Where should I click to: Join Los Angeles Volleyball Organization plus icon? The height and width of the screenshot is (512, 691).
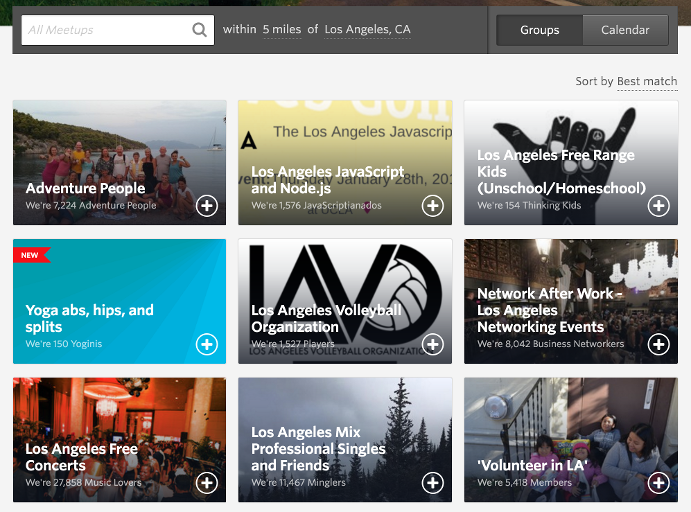(x=433, y=345)
